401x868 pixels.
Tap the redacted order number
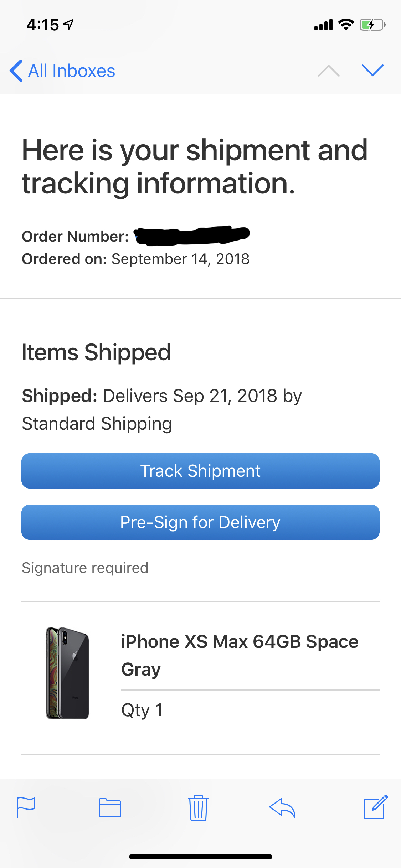tap(192, 236)
